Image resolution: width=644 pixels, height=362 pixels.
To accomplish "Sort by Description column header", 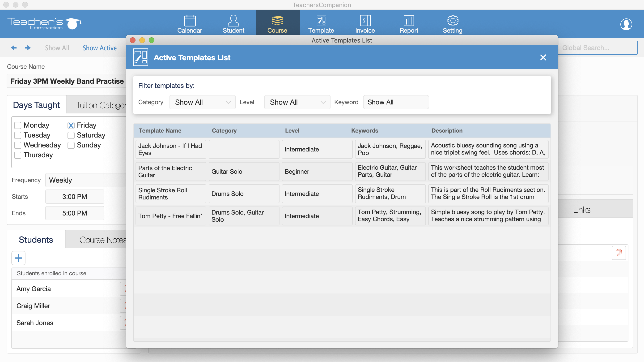I will 447,130.
